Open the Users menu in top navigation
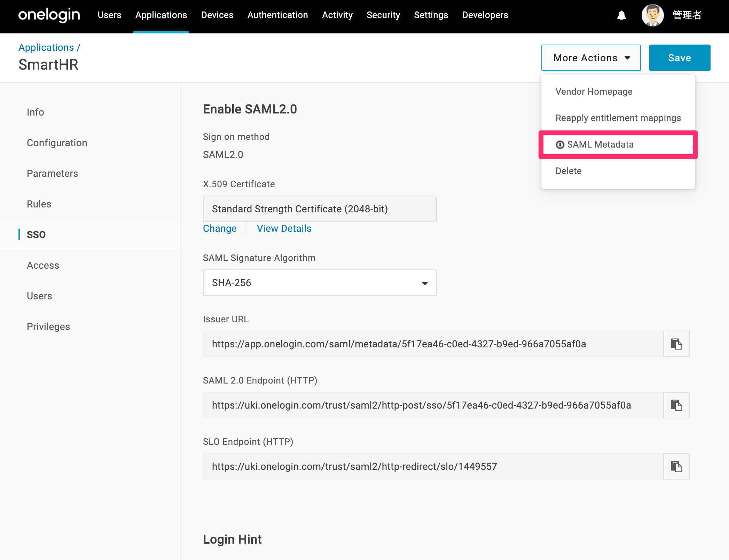The height and width of the screenshot is (560, 729). (x=109, y=15)
